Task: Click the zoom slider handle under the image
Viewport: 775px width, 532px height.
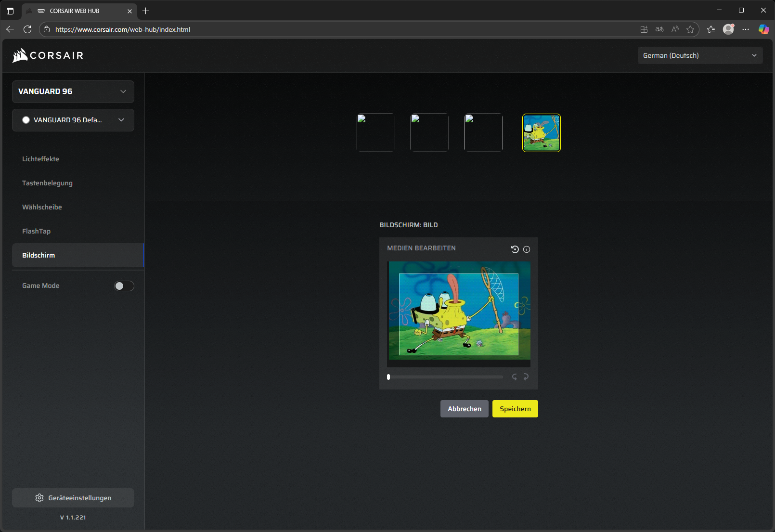Action: [x=388, y=377]
